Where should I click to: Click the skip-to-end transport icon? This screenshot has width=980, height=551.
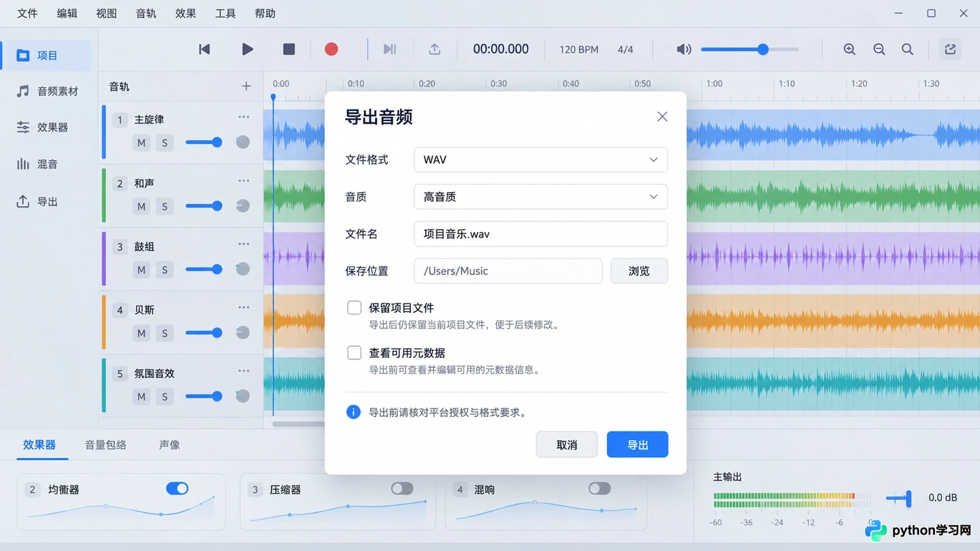click(389, 49)
